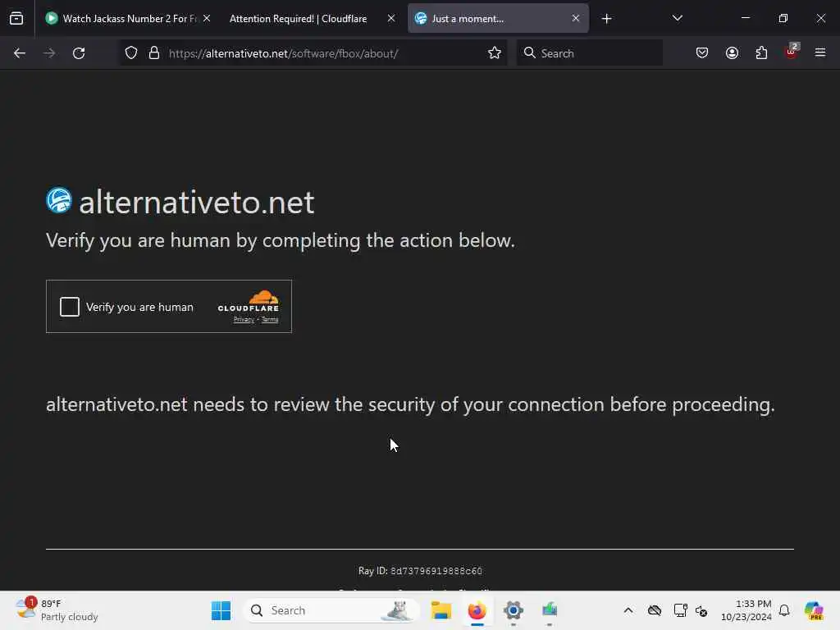Open the Firefox account icon

pos(733,53)
